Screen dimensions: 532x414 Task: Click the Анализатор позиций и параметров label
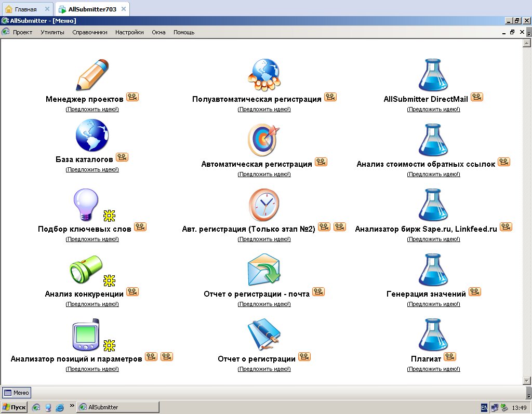coord(76,359)
